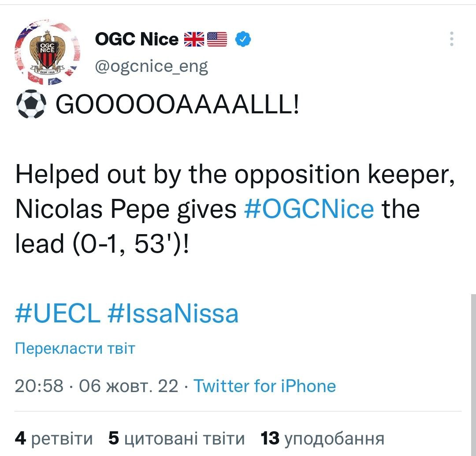Click the soccer ball emoji
This screenshot has width=476, height=456.
coord(30,105)
